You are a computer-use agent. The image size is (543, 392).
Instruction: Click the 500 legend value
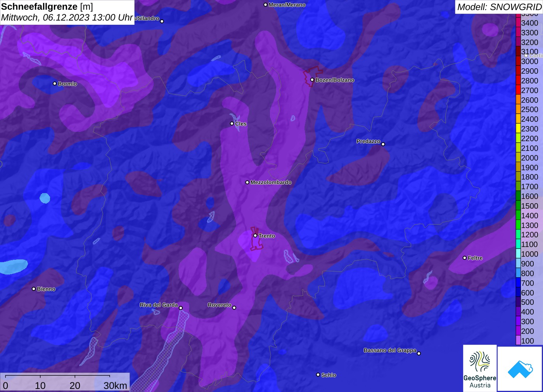click(527, 302)
